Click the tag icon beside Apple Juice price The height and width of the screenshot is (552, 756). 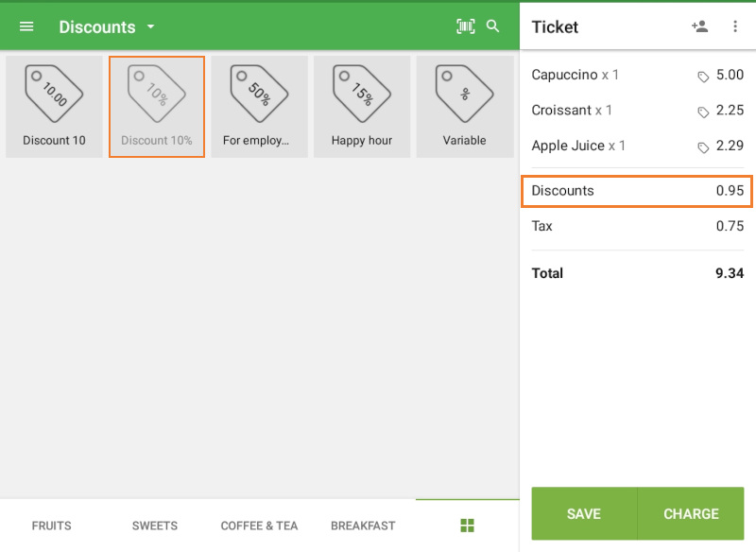point(704,147)
